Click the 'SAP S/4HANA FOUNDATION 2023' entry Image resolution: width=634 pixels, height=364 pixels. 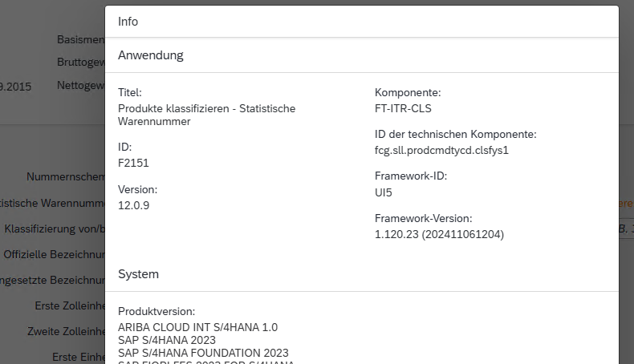pos(203,353)
